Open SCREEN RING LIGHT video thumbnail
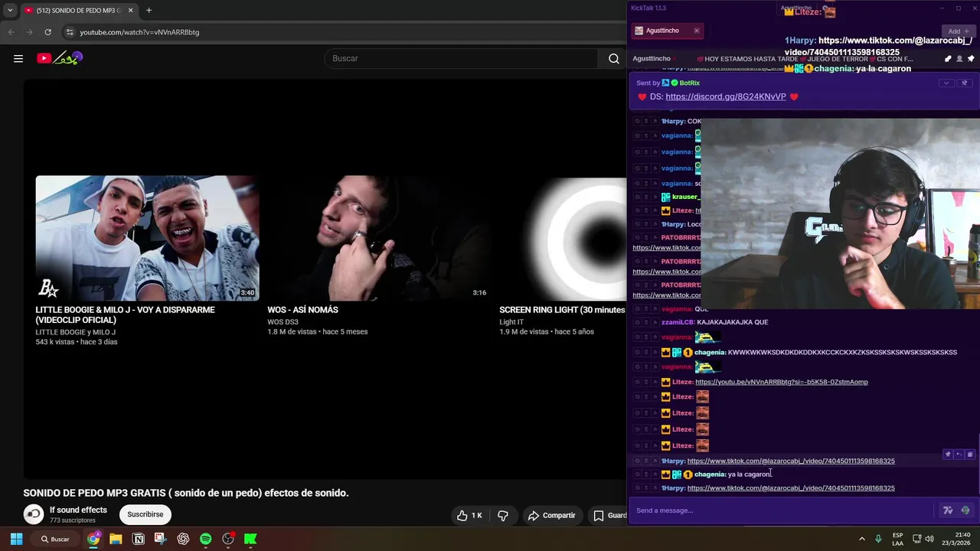Screen dimensions: 980x551 click(x=563, y=238)
